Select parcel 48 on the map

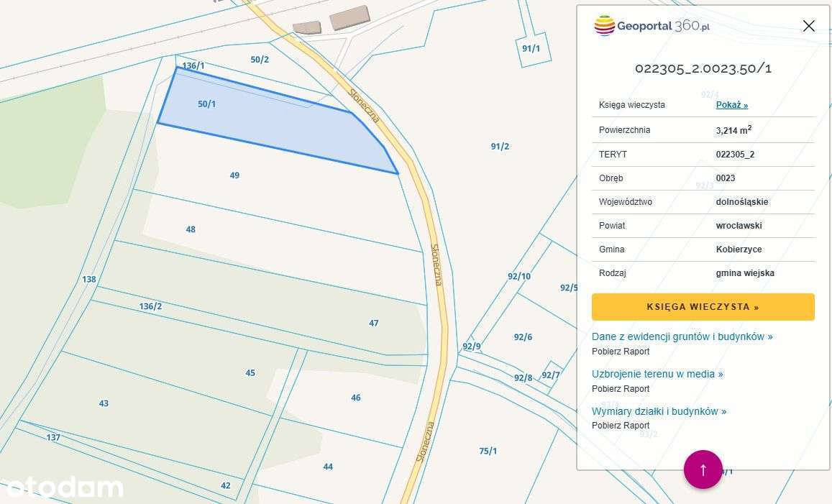191,230
